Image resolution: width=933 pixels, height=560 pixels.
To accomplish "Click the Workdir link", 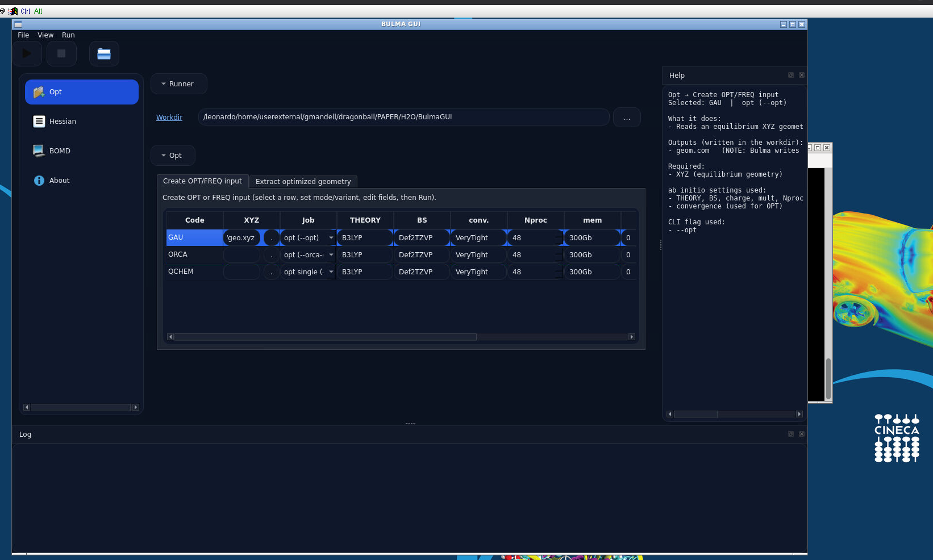I will coord(169,118).
